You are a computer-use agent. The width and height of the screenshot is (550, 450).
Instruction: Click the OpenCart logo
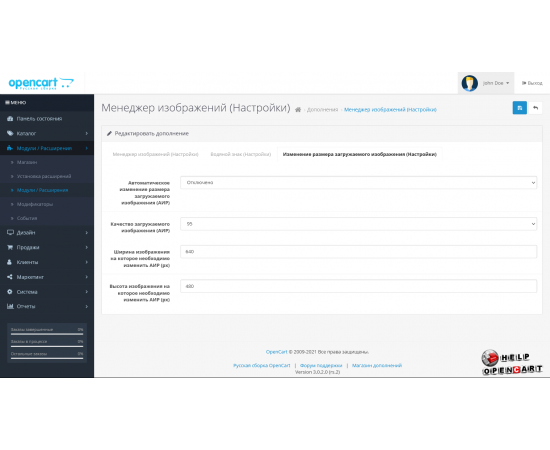click(41, 83)
